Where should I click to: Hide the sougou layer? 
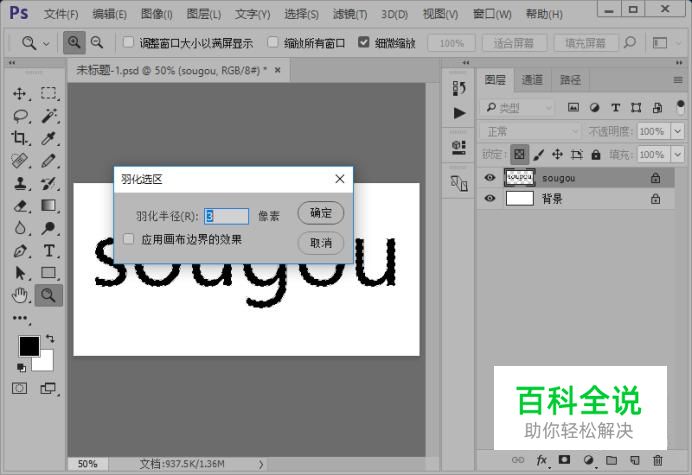(489, 177)
